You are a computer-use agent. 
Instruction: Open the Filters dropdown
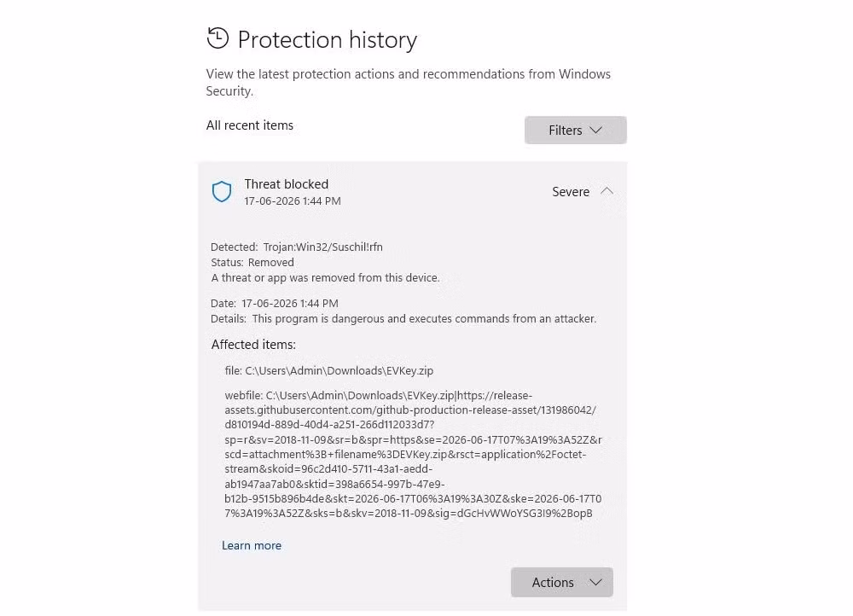click(x=575, y=130)
